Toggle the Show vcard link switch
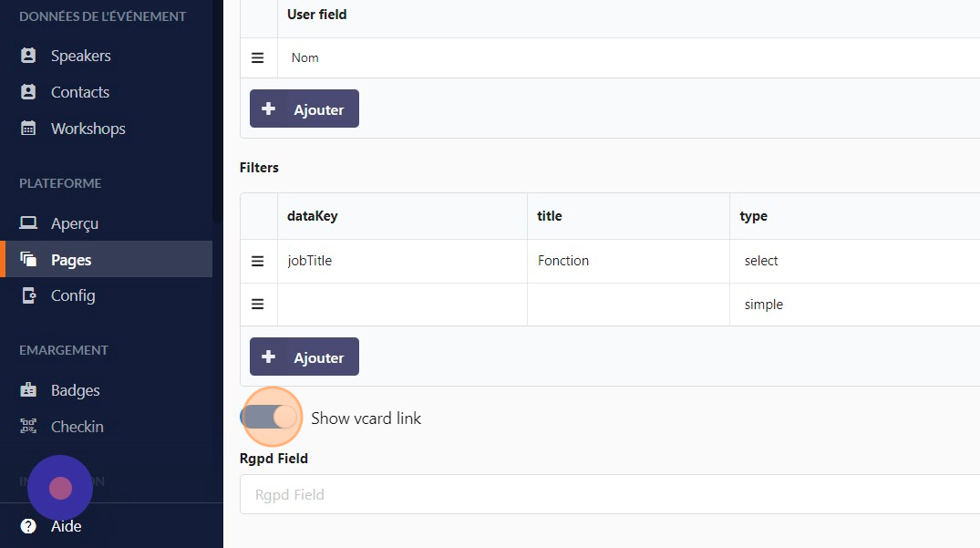This screenshot has height=548, width=980. (271, 418)
